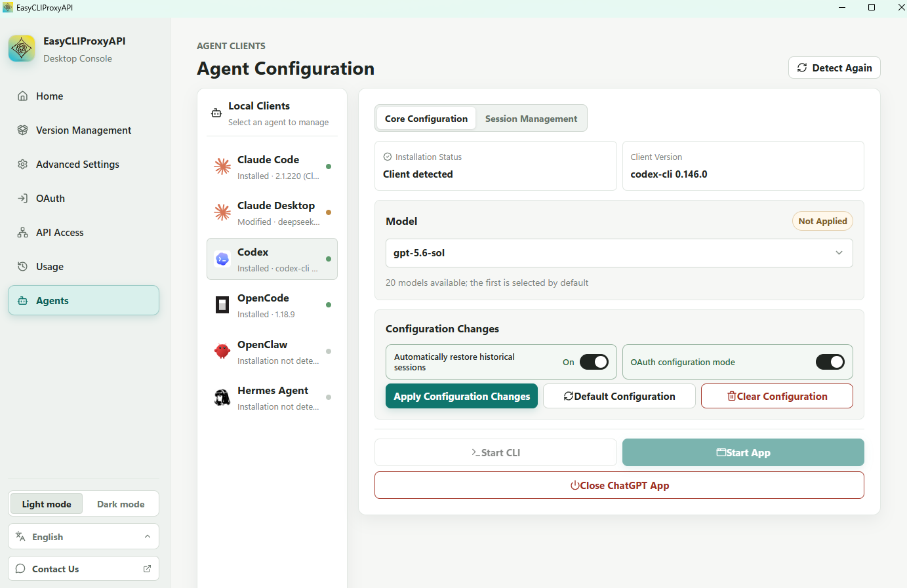
Task: Click the trash icon on Clear Configuration
Action: pos(732,396)
